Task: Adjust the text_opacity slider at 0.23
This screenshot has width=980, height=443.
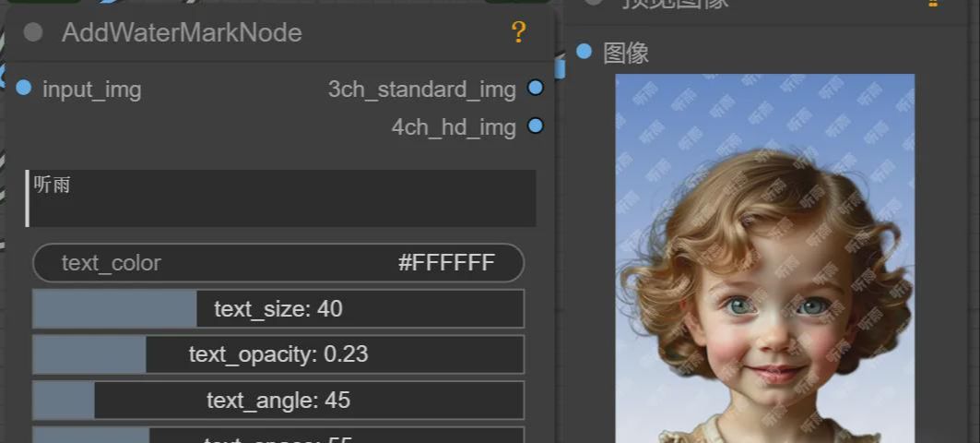Action: (x=278, y=354)
